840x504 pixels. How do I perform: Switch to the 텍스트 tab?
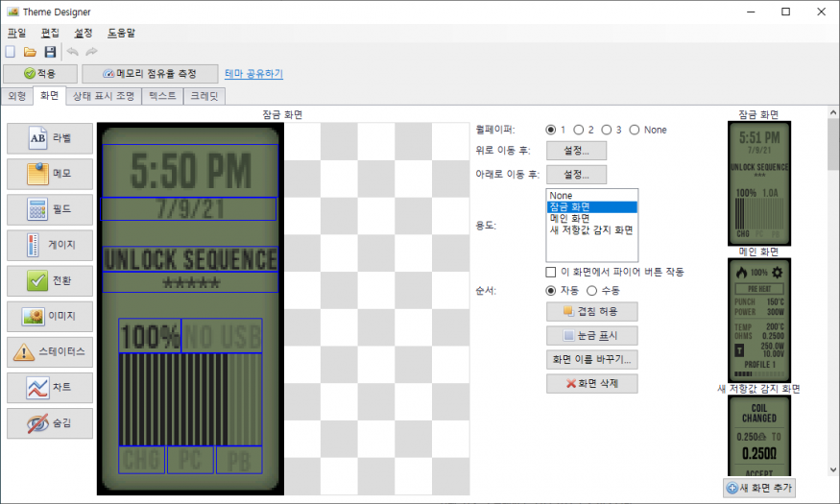[162, 96]
